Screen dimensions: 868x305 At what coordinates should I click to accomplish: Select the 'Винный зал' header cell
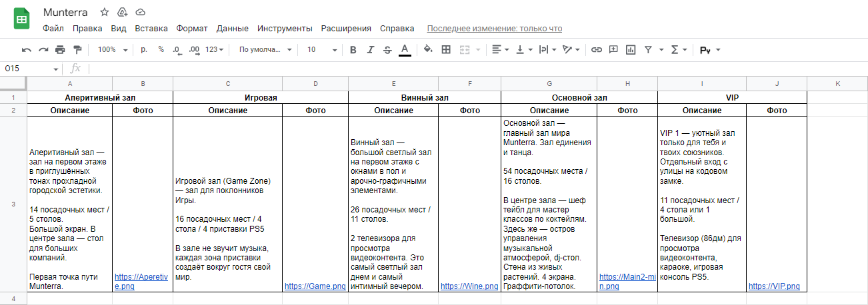point(425,97)
